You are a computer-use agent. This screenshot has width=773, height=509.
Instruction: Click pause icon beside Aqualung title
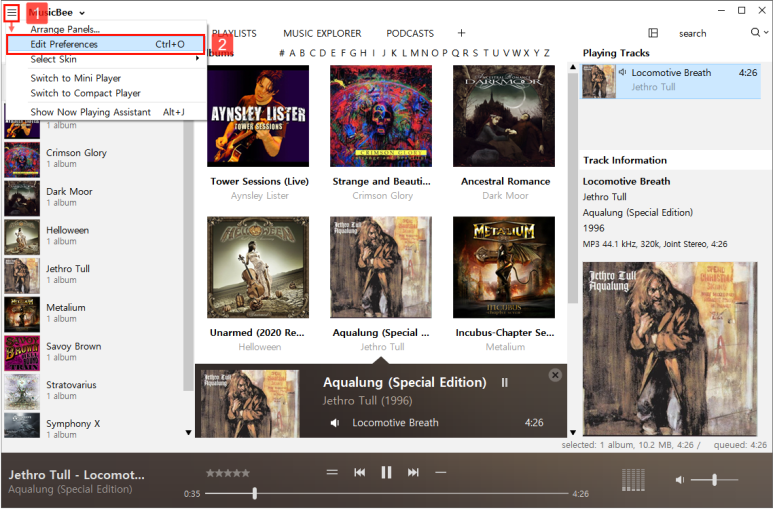pos(504,383)
